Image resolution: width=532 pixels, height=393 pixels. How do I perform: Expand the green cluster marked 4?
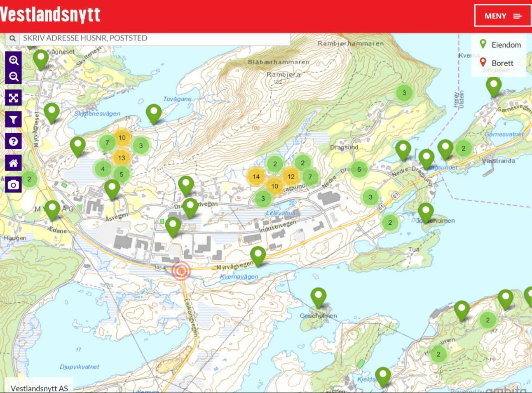[x=103, y=168]
